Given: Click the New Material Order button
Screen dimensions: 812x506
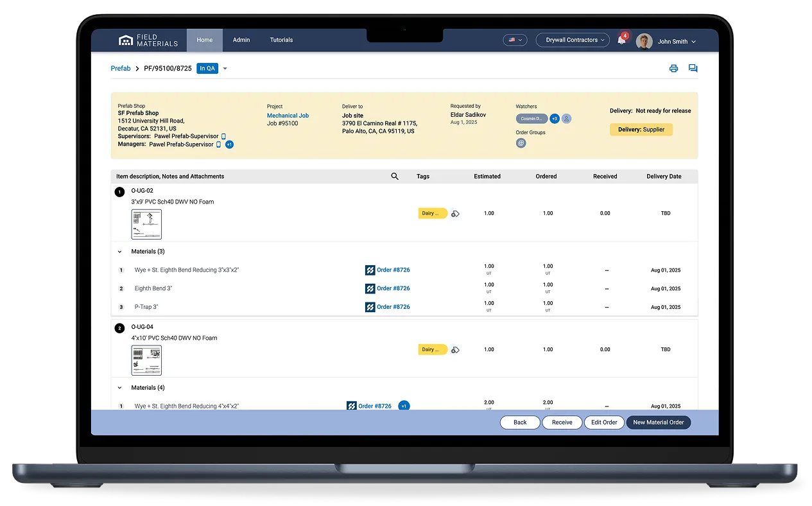Looking at the screenshot, I should point(659,423).
